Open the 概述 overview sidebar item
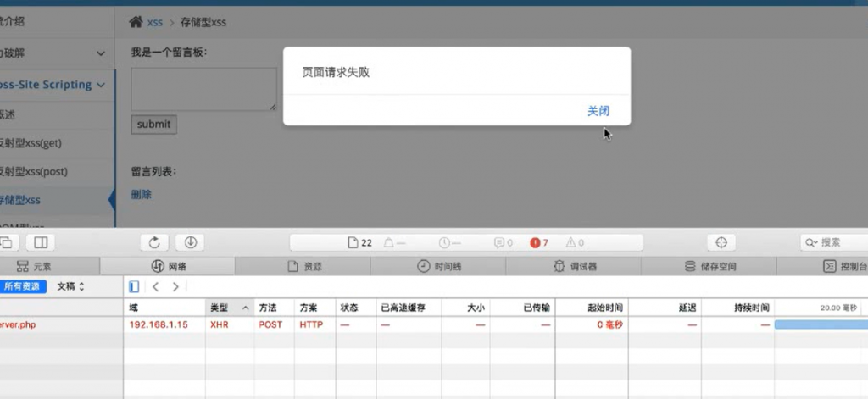Screen dimensions: 868x399 (8, 114)
